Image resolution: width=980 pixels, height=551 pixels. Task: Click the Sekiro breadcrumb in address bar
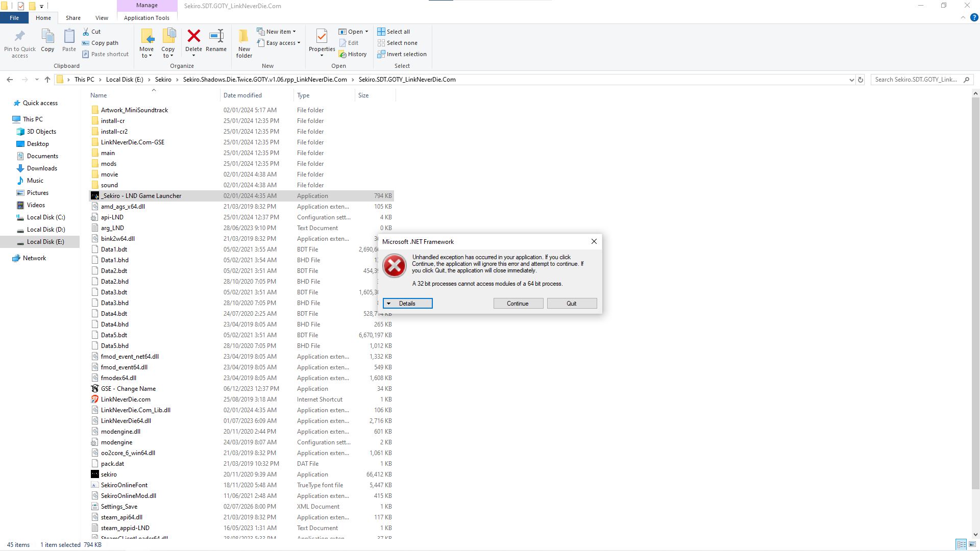pyautogui.click(x=163, y=80)
